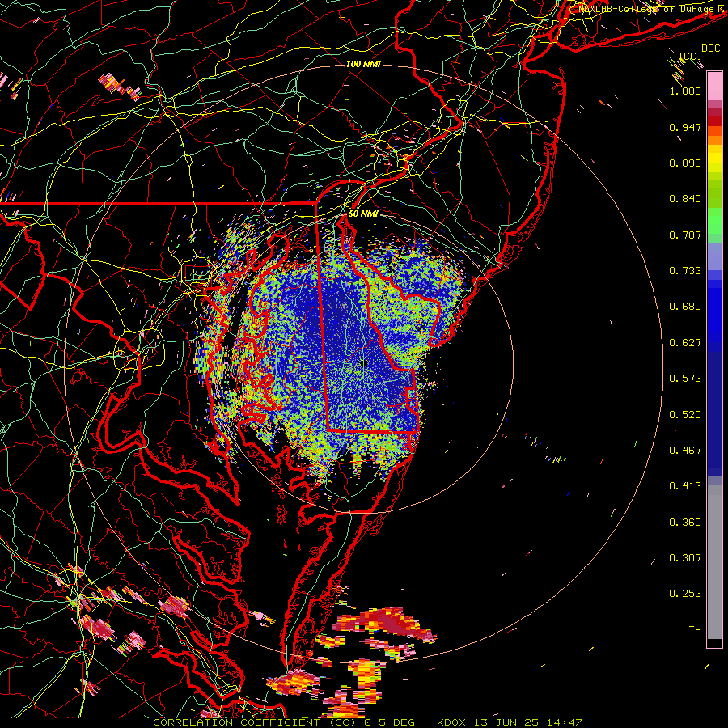The height and width of the screenshot is (728, 728).
Task: Select the 1.000 scale value
Action: point(685,91)
